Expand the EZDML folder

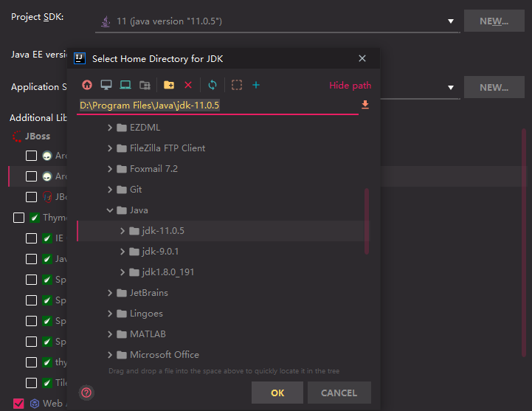point(110,128)
